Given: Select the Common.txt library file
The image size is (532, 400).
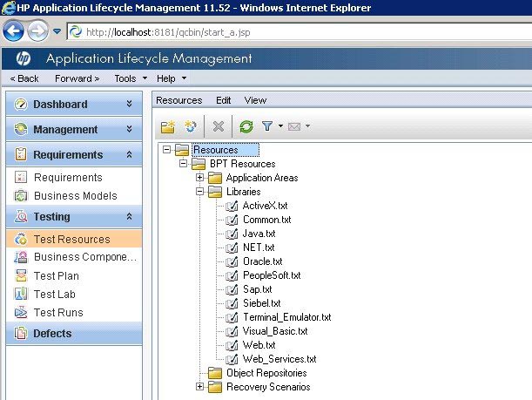Looking at the screenshot, I should click(267, 220).
